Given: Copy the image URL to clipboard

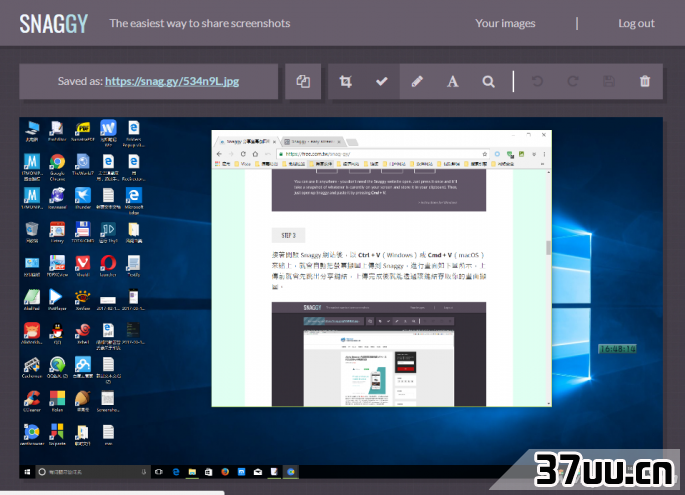Looking at the screenshot, I should (x=303, y=81).
